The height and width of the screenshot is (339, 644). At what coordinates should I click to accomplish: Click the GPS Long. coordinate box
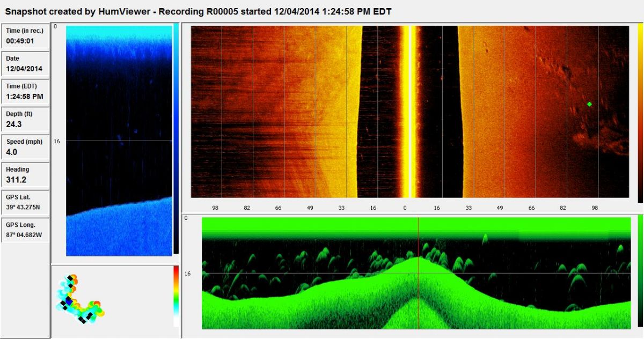[x=25, y=230]
